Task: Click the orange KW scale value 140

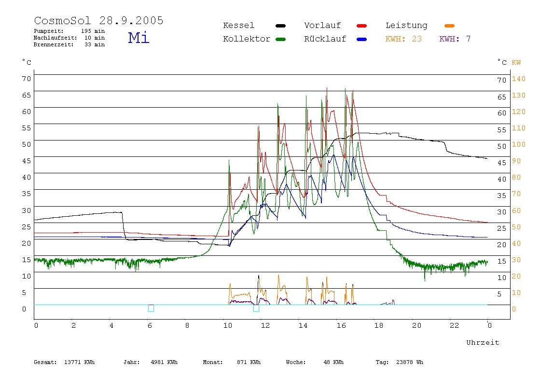Action: [x=519, y=79]
